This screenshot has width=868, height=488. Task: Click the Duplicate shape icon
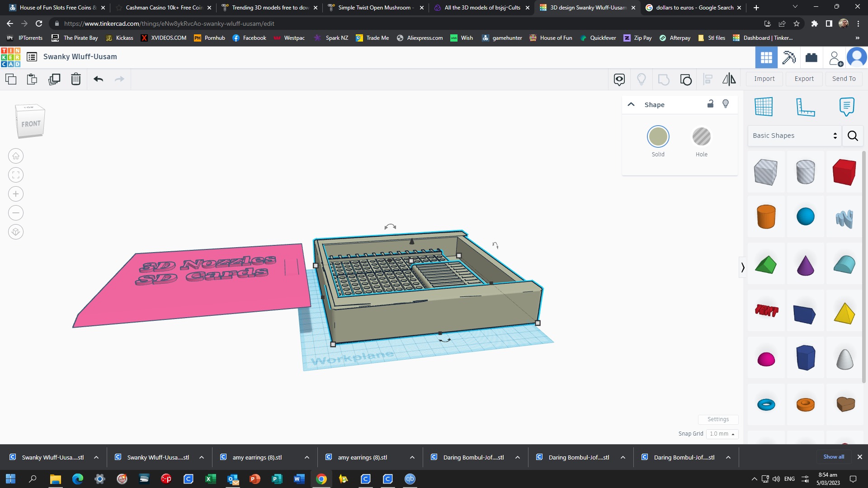54,79
